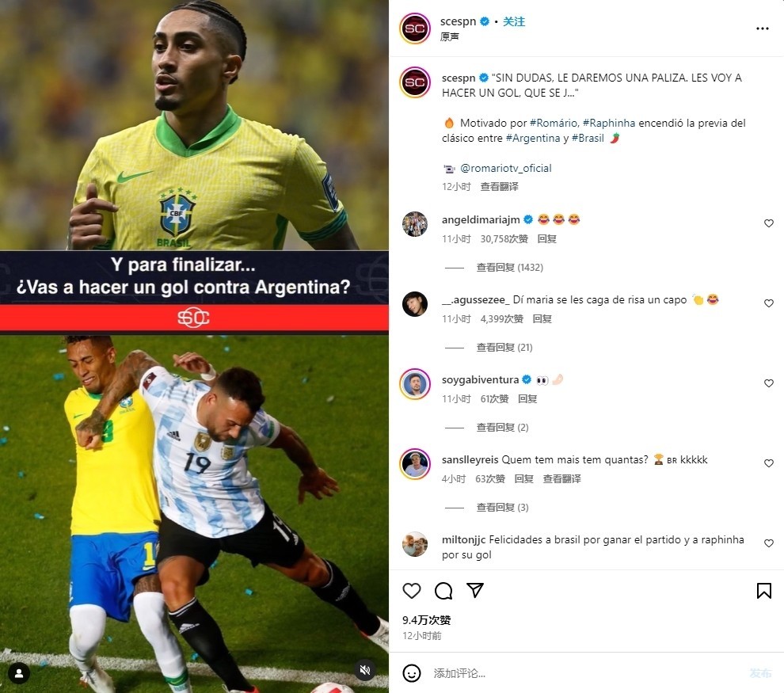Image resolution: width=784 pixels, height=693 pixels.
Task: Open the comment bubble icon
Action: [x=443, y=591]
